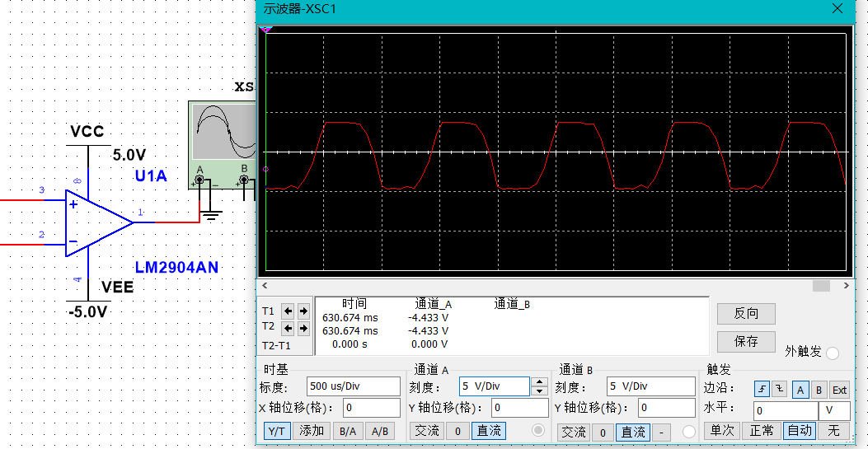Click Channel B scale 5 V/Div field

click(651, 386)
